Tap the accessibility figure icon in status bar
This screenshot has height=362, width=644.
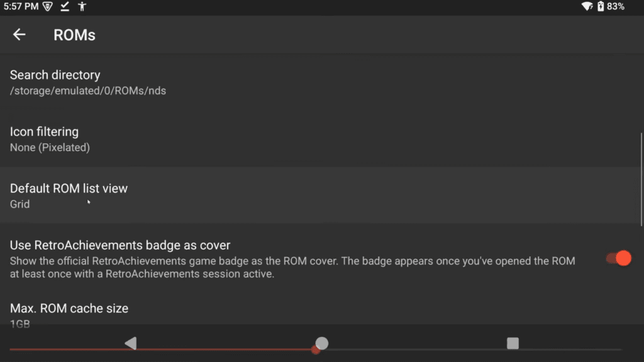point(82,6)
